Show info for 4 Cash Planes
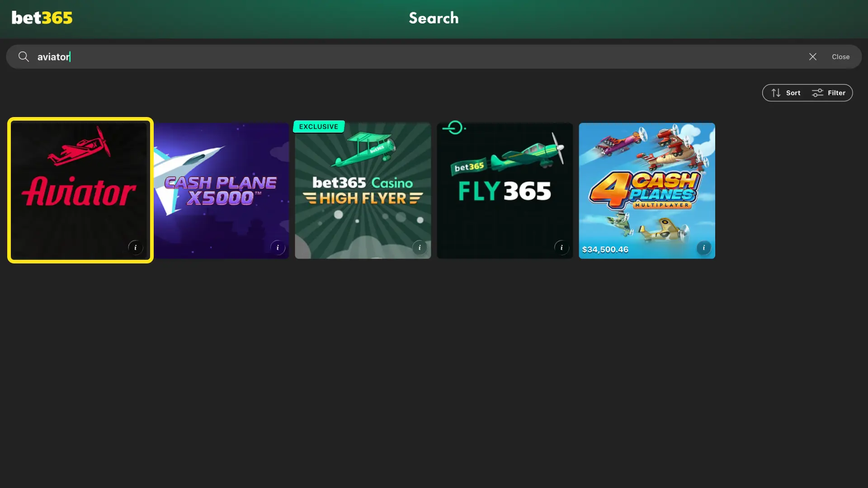Viewport: 868px width, 488px height. tap(703, 248)
